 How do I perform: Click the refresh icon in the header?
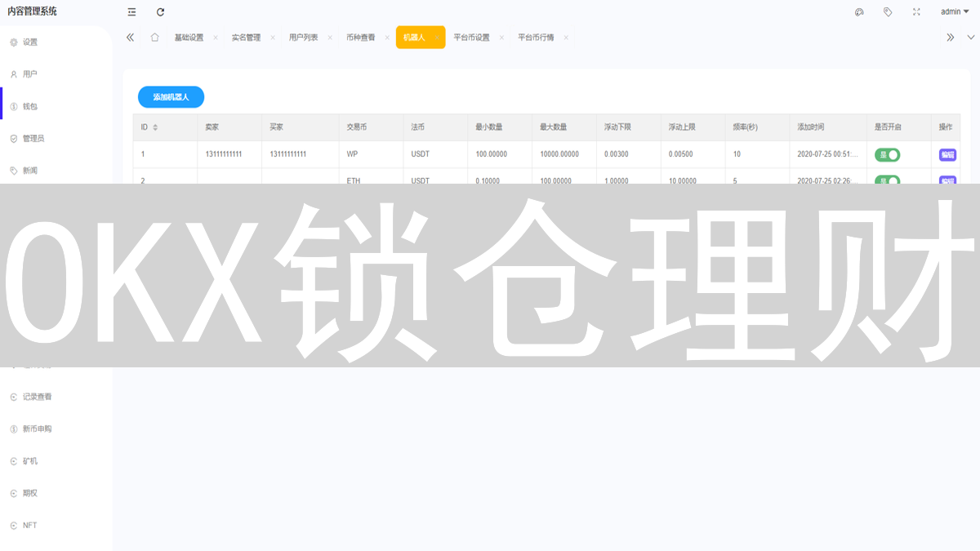click(160, 12)
